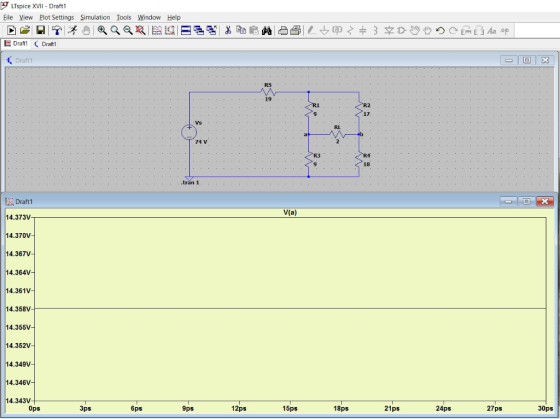Click the 30ps time axis label
This screenshot has width=560, height=419.
click(545, 408)
